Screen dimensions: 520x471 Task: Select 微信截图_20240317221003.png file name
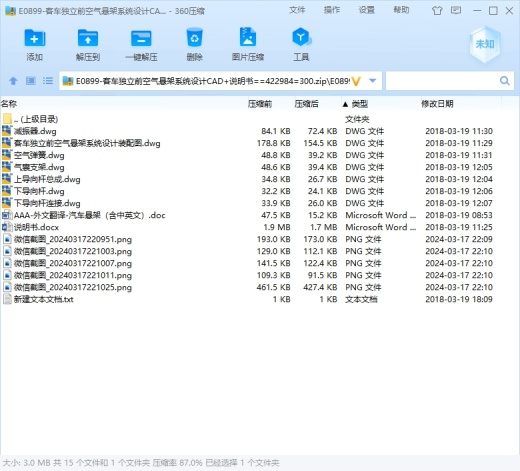click(73, 251)
